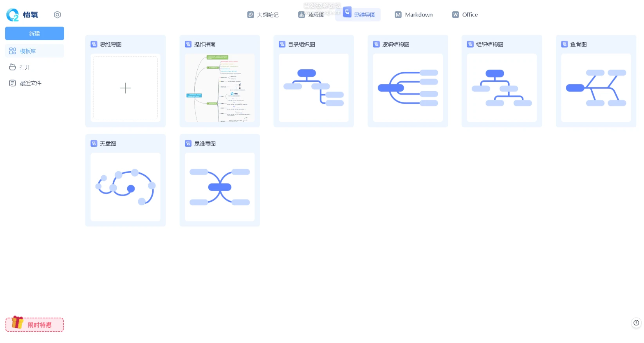Switch to the 流程图 tab

click(x=311, y=14)
